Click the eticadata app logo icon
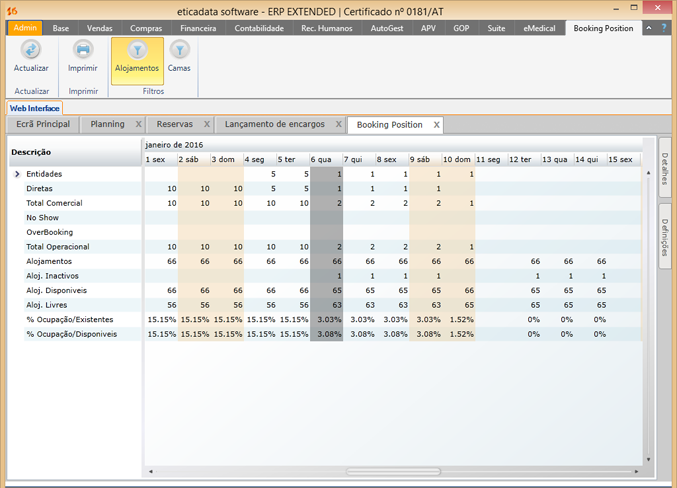The height and width of the screenshot is (488, 677). click(13, 11)
